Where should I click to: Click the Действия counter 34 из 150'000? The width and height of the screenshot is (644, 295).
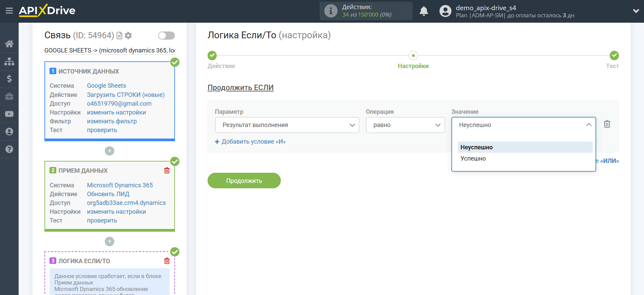[x=367, y=15]
